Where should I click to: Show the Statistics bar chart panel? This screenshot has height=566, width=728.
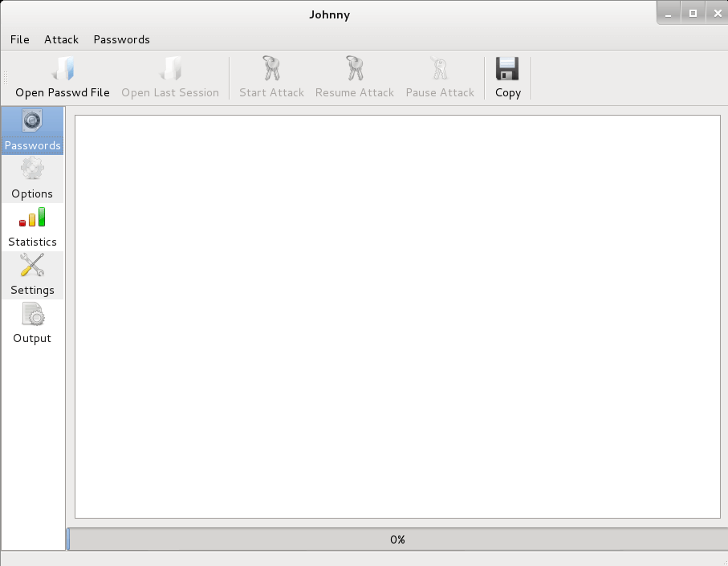pos(32,226)
